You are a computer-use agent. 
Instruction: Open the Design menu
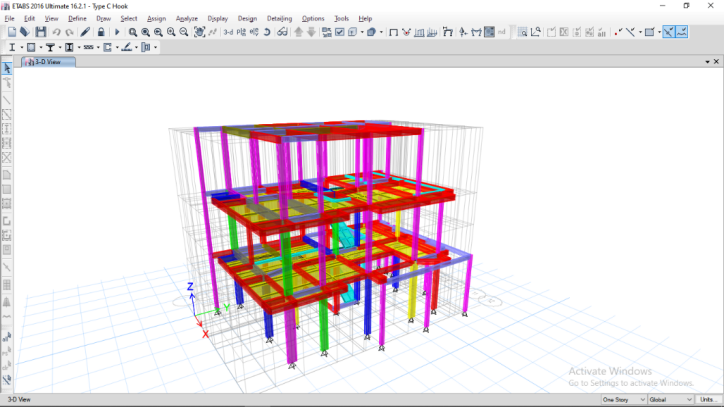pyautogui.click(x=247, y=18)
